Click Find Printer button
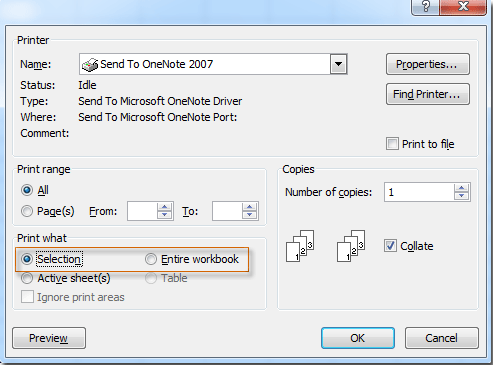 click(x=428, y=94)
